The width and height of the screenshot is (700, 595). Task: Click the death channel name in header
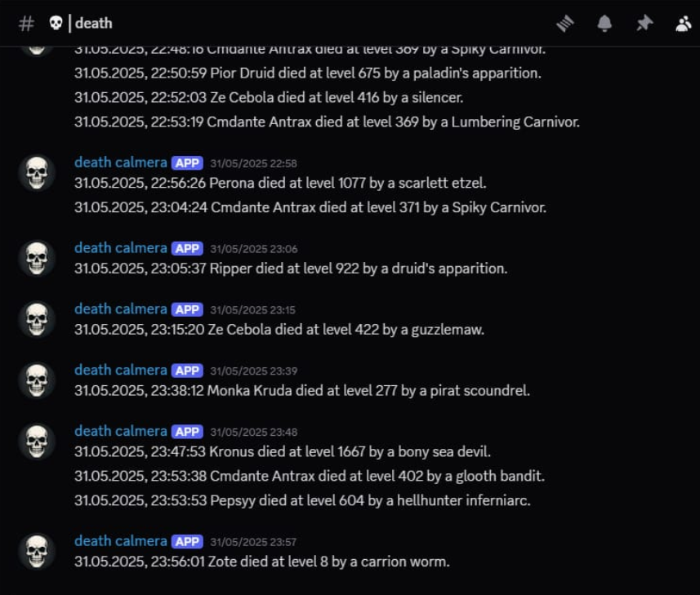(x=93, y=24)
